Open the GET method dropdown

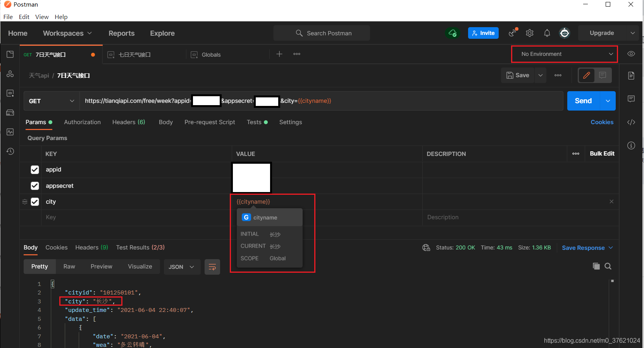click(51, 101)
